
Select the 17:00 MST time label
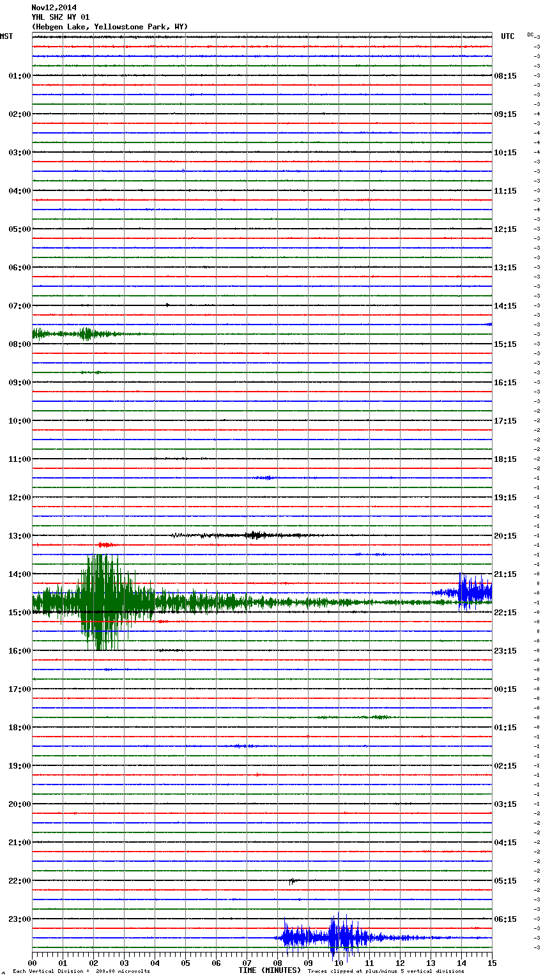[19, 689]
